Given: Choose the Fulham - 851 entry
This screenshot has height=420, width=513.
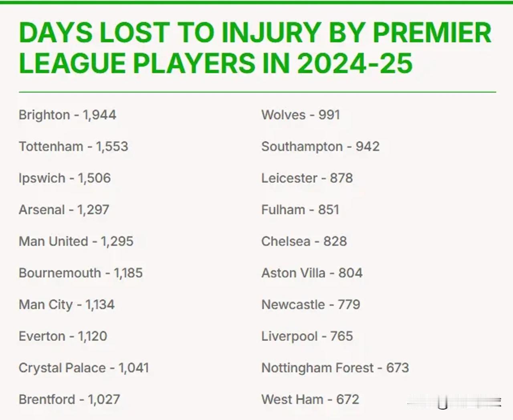Looking at the screenshot, I should [x=300, y=210].
